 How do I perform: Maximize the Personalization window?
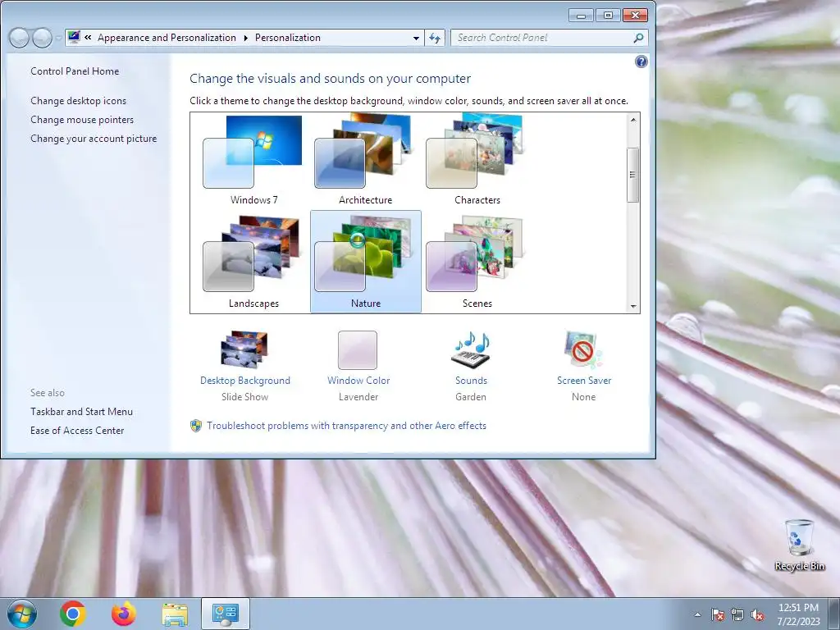608,16
